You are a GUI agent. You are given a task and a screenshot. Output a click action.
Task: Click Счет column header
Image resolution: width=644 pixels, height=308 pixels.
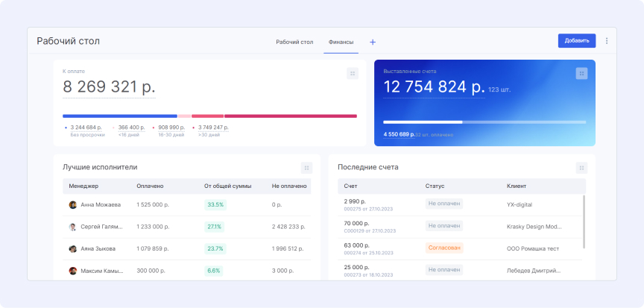point(351,186)
